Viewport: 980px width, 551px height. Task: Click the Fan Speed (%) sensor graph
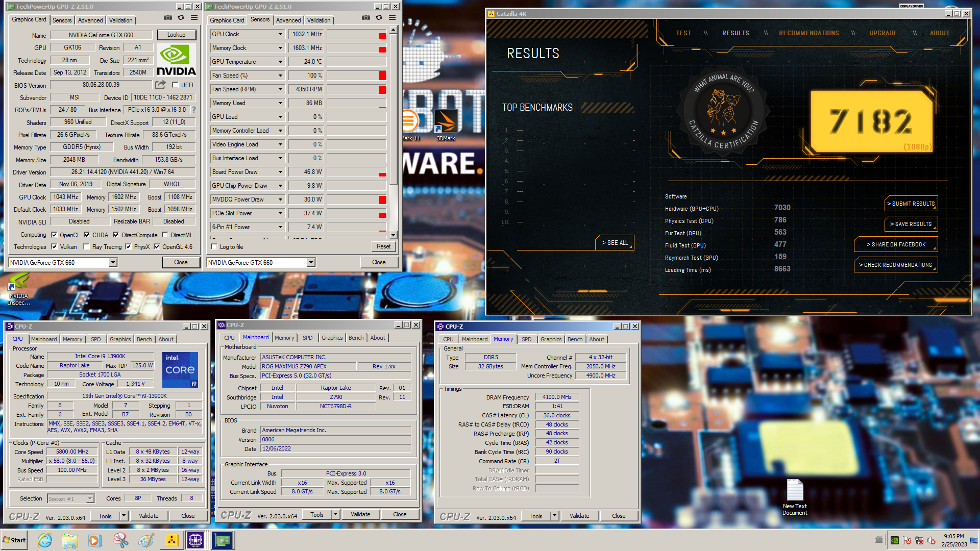click(x=356, y=76)
